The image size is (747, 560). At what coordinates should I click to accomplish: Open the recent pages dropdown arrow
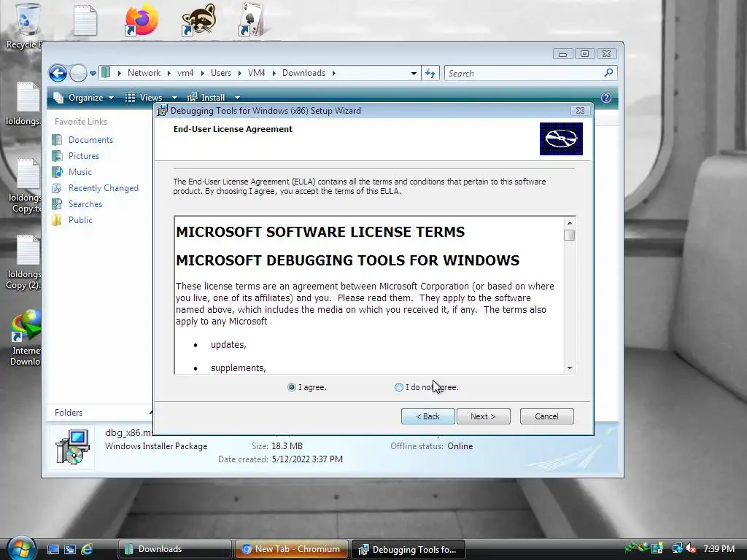click(93, 74)
